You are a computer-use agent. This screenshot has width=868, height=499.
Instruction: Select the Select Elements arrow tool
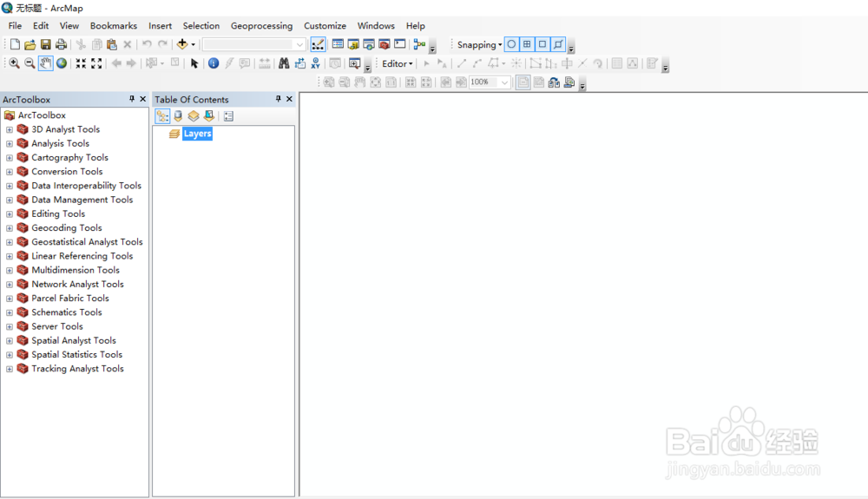coord(194,63)
